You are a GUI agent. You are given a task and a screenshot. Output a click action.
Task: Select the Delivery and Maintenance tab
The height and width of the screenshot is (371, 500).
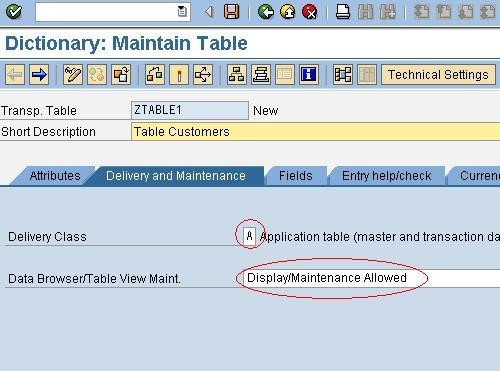tap(176, 176)
